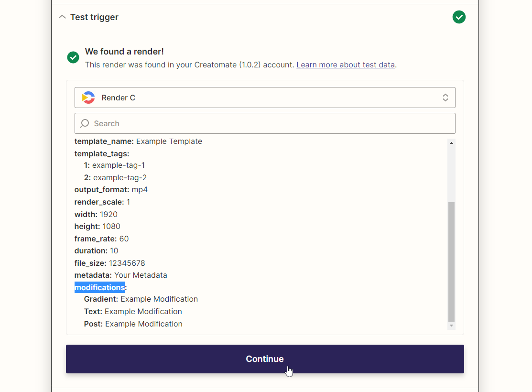Viewport: 532px width, 392px height.
Task: Select the frame_rate: 60 row
Action: [x=101, y=239]
